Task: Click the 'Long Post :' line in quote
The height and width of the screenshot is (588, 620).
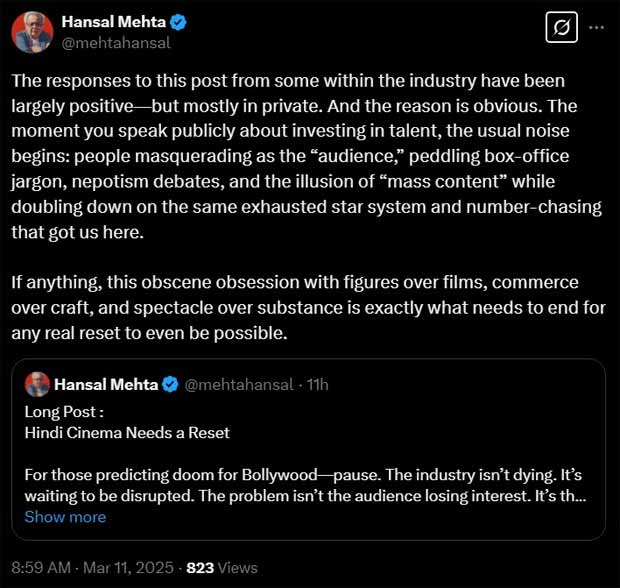Action: tap(65, 412)
